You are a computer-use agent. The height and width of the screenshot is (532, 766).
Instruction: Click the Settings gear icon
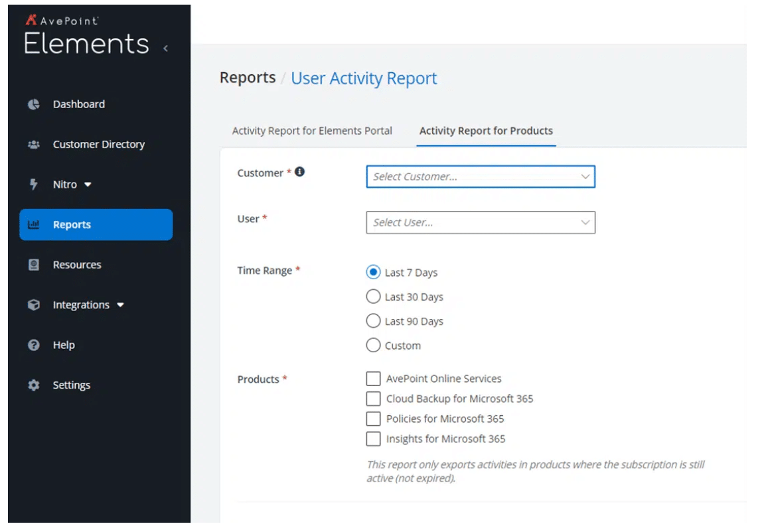click(x=34, y=385)
